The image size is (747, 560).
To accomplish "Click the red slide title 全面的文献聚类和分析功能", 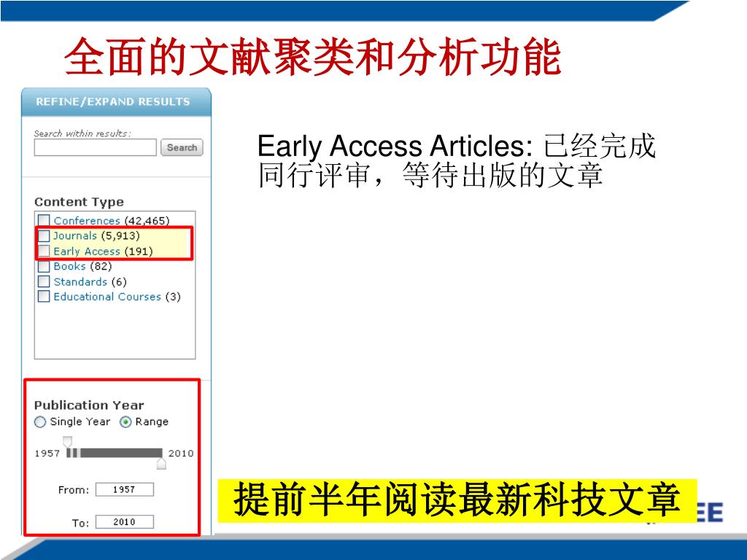I will (312, 57).
